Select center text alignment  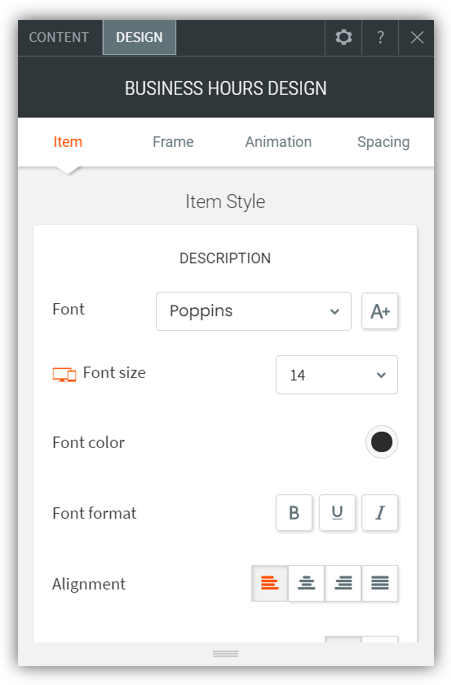pos(306,583)
